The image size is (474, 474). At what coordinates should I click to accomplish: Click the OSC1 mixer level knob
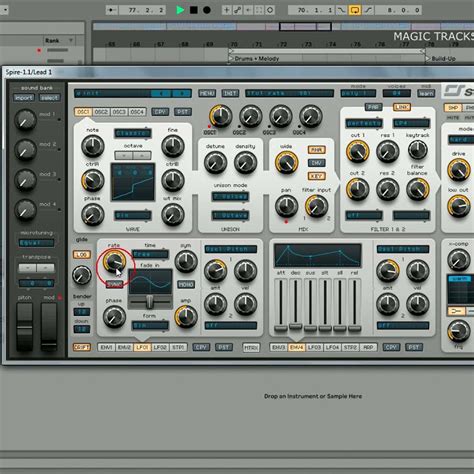[x=221, y=116]
